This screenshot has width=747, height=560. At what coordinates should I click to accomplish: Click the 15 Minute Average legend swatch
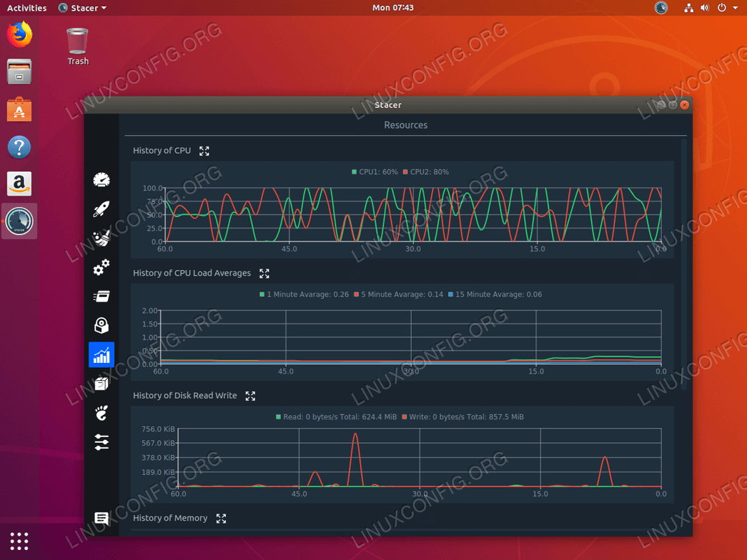(x=450, y=294)
